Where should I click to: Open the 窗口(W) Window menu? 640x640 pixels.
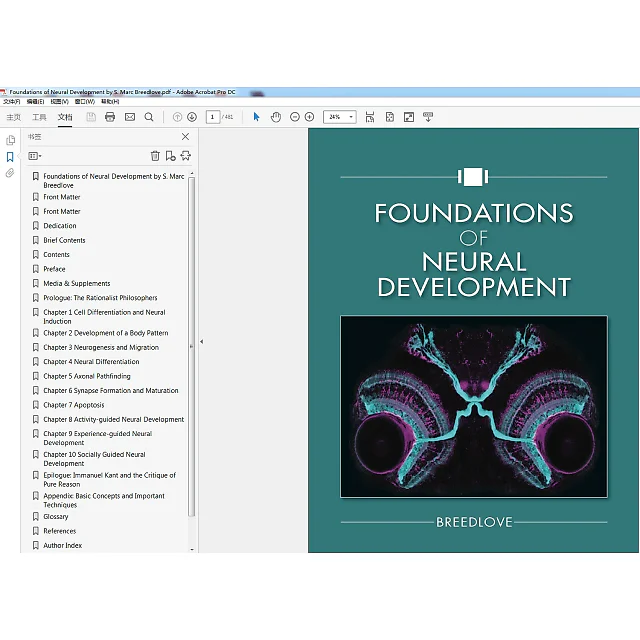[x=84, y=102]
